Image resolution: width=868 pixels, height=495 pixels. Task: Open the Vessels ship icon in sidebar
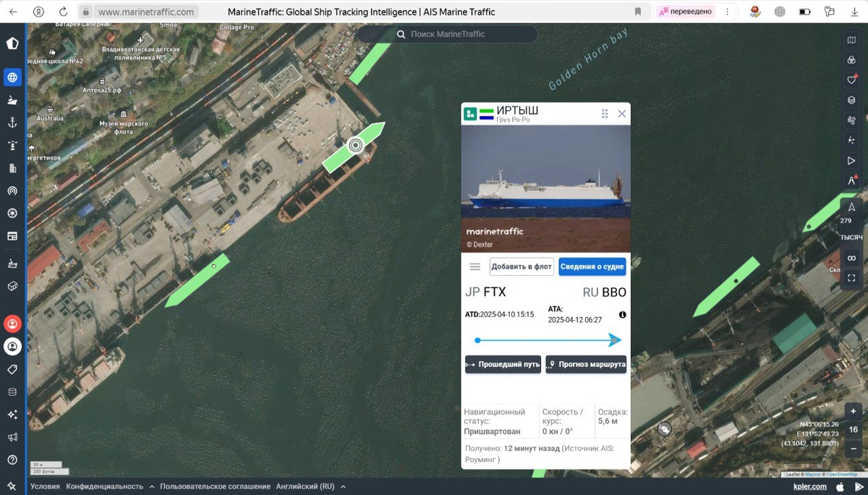[12, 101]
